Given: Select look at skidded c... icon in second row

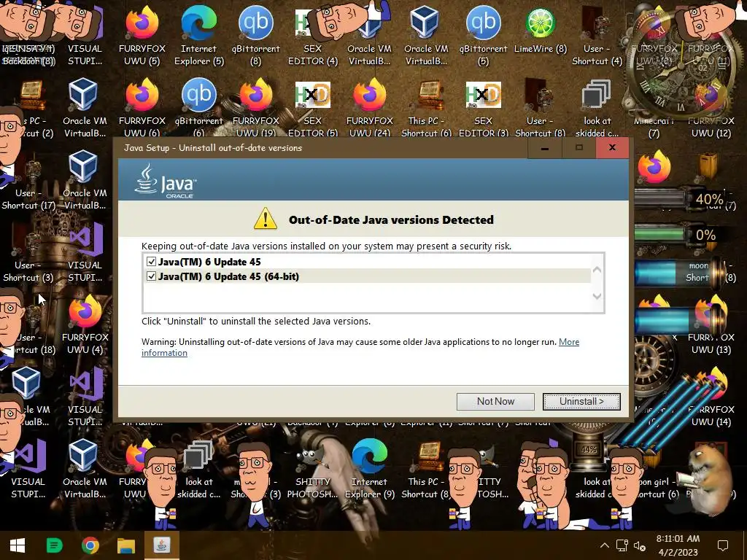Looking at the screenshot, I should pos(597,108).
